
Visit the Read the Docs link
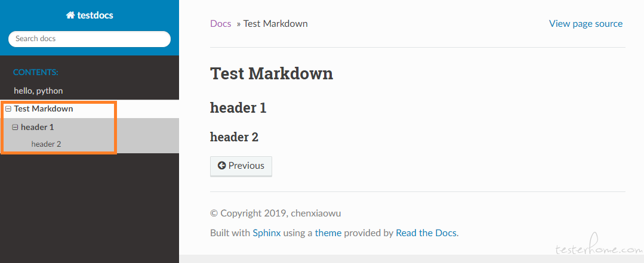tap(426, 233)
